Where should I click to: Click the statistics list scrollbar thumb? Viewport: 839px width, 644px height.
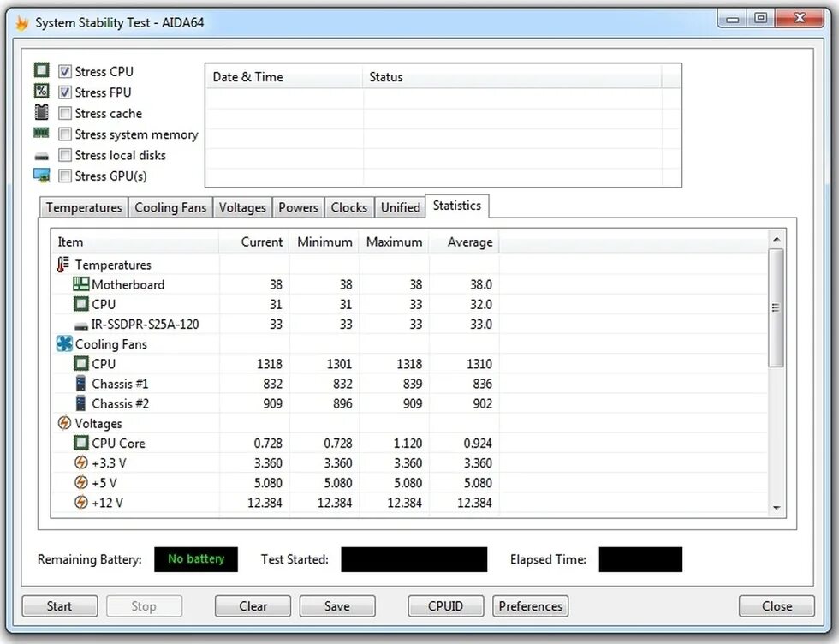click(x=777, y=307)
